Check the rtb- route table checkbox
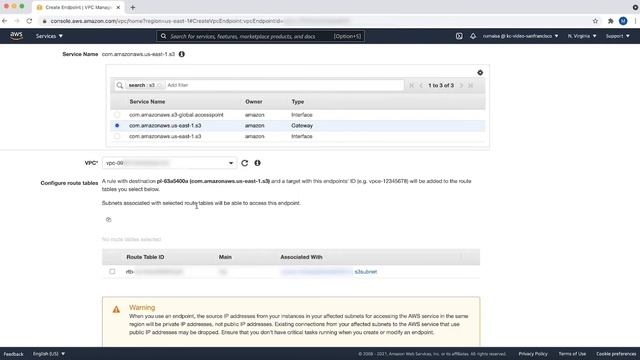Screen dimensions: 640x360 tap(112, 271)
